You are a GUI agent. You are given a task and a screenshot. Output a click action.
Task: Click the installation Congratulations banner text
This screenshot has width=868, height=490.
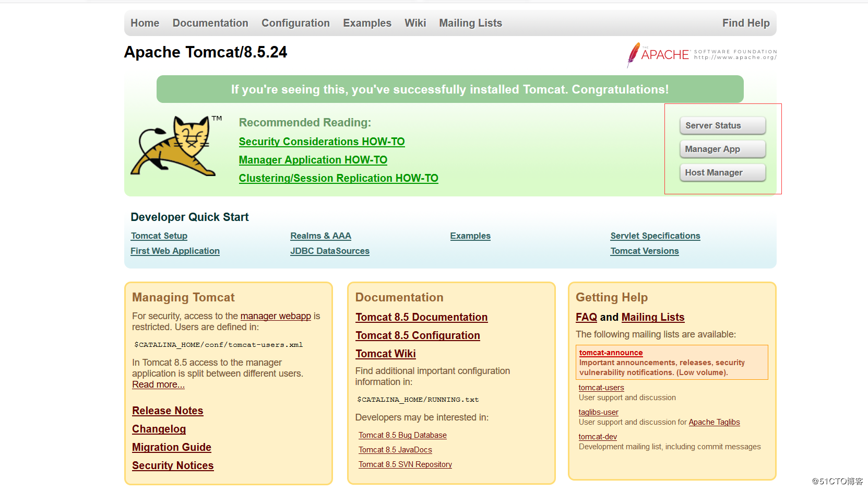pyautogui.click(x=450, y=89)
